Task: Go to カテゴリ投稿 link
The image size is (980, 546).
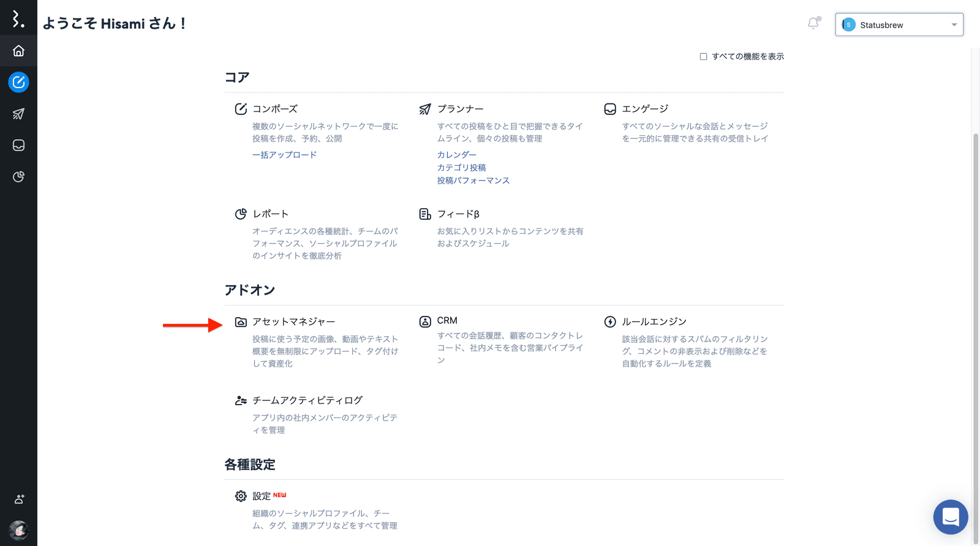Action: tap(461, 168)
